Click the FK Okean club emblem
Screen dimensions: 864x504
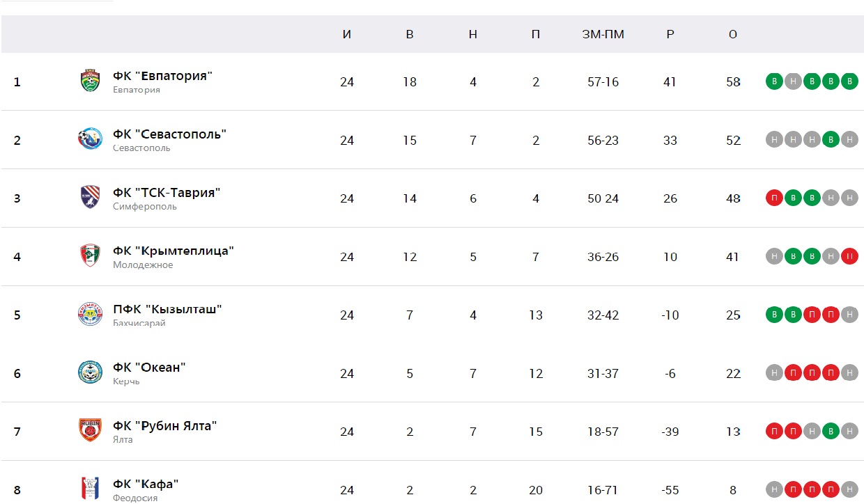coord(90,372)
